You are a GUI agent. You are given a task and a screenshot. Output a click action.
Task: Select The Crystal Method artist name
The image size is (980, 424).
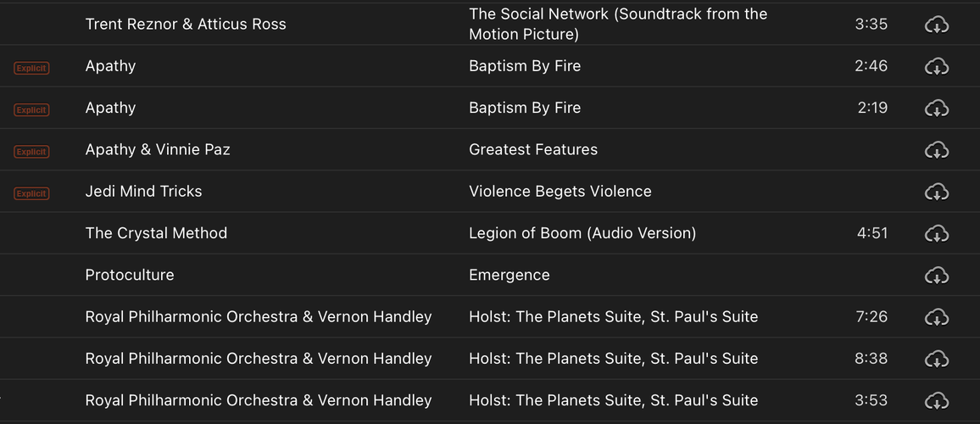click(156, 233)
